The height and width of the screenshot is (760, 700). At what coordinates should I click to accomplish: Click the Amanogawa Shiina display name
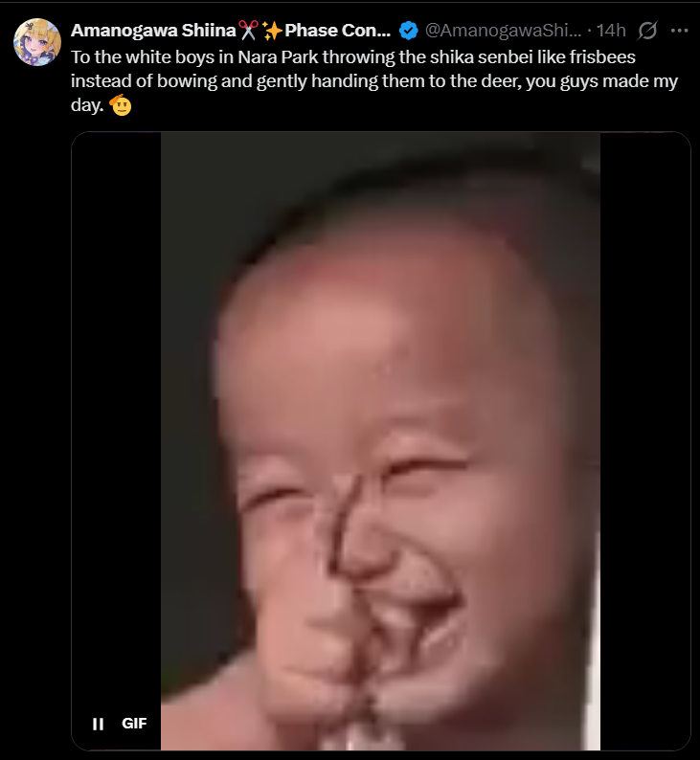[x=153, y=31]
